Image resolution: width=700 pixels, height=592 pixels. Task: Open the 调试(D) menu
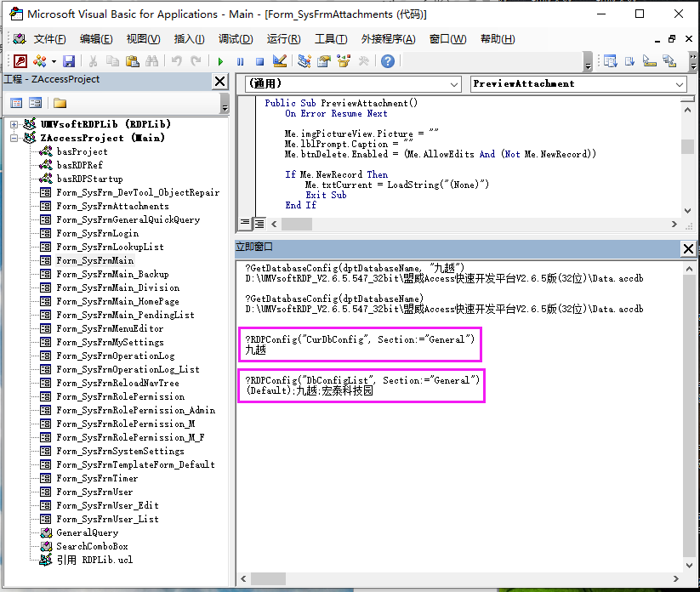click(236, 39)
